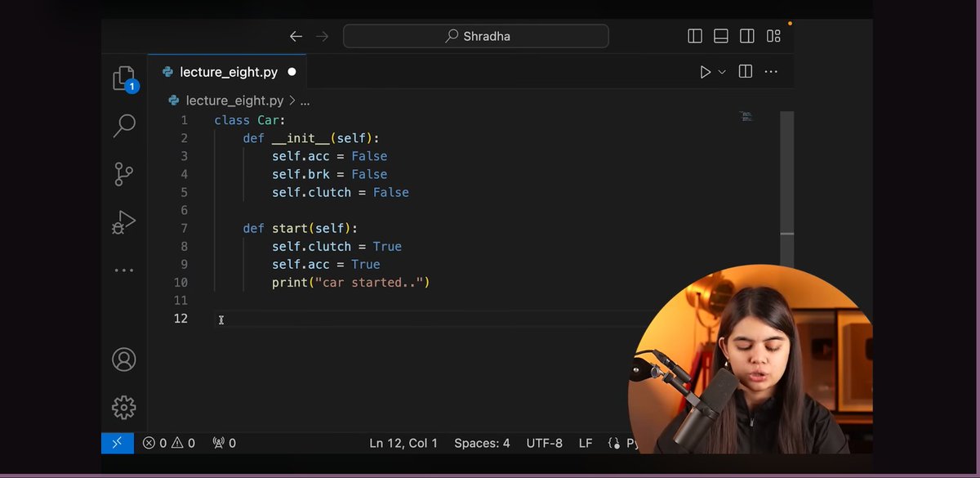The image size is (980, 478).
Task: Expand the breadcrumb ellipsis symbol list
Action: (x=305, y=101)
